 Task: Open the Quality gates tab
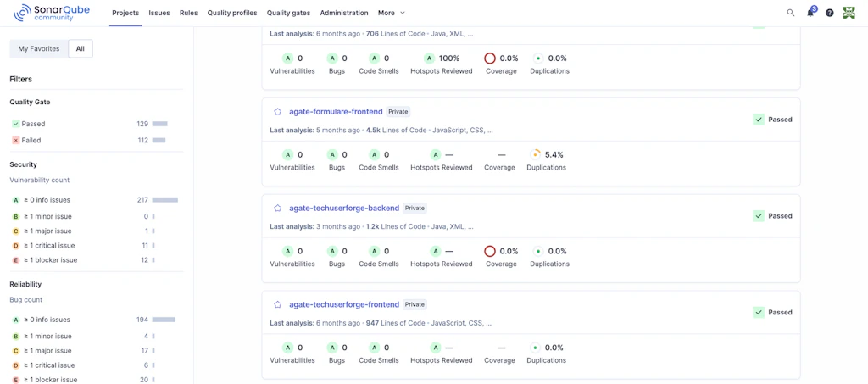click(288, 13)
